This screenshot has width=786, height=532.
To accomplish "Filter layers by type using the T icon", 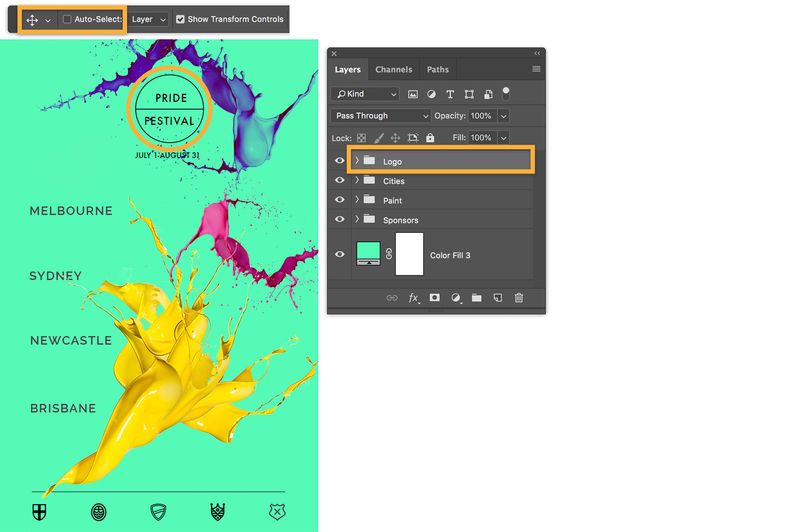I will 450,94.
